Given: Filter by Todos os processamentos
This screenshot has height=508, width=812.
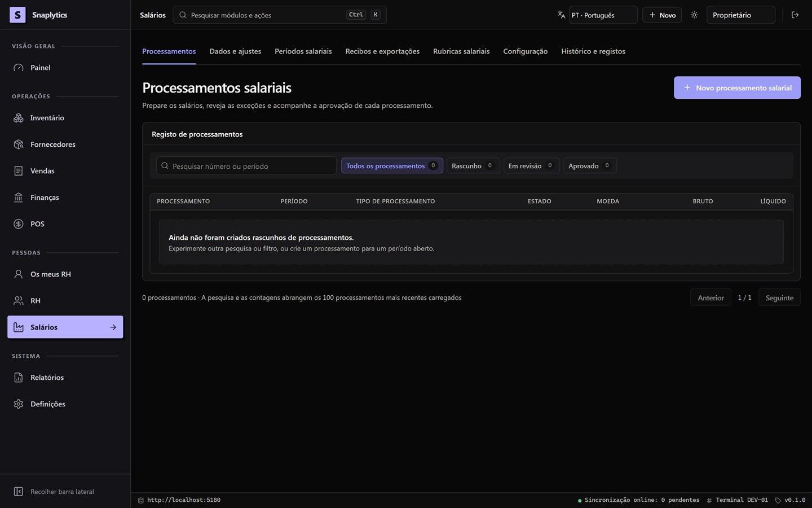Looking at the screenshot, I should tap(392, 166).
